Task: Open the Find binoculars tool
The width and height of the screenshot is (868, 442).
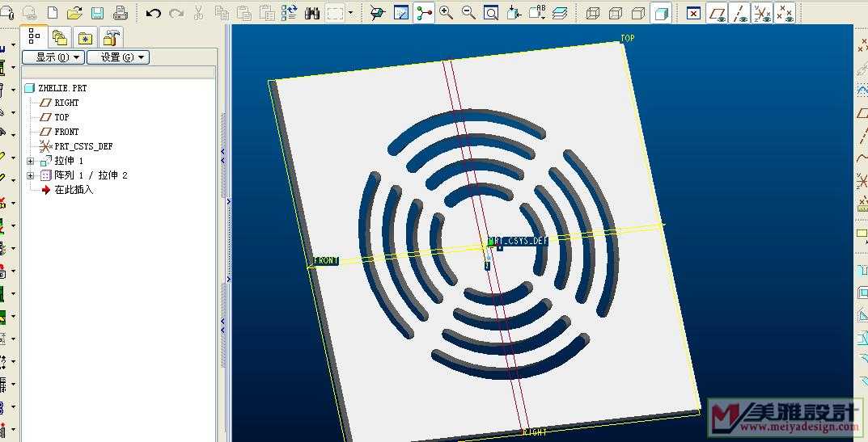Action: [312, 13]
